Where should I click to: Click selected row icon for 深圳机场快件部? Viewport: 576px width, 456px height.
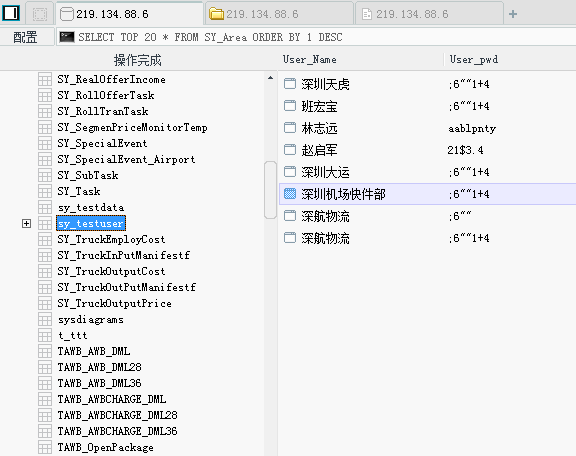coord(290,194)
